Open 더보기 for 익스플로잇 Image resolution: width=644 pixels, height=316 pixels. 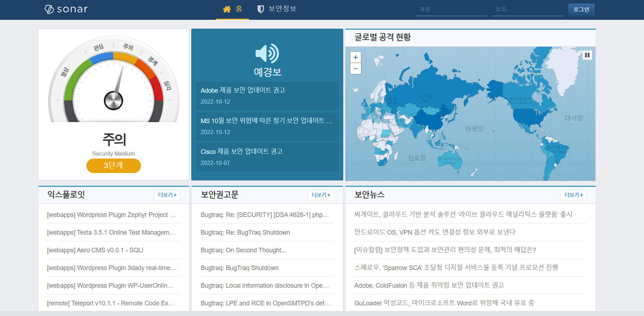tap(167, 195)
